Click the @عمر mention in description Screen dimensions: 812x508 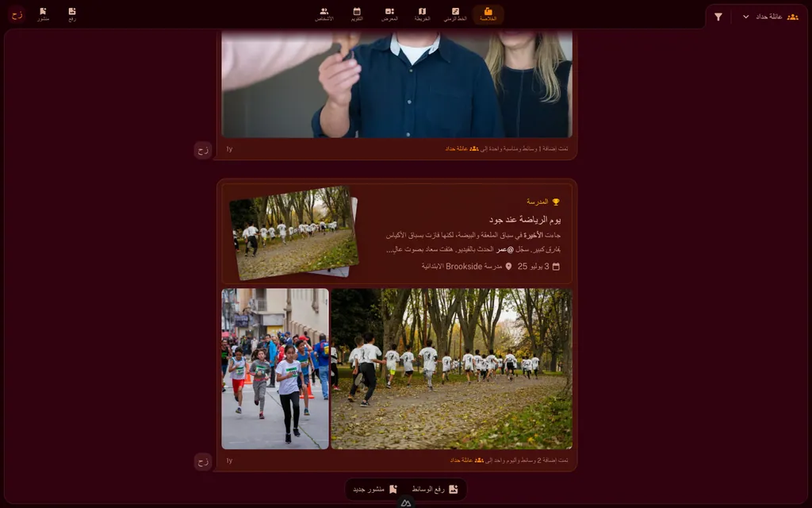504,249
